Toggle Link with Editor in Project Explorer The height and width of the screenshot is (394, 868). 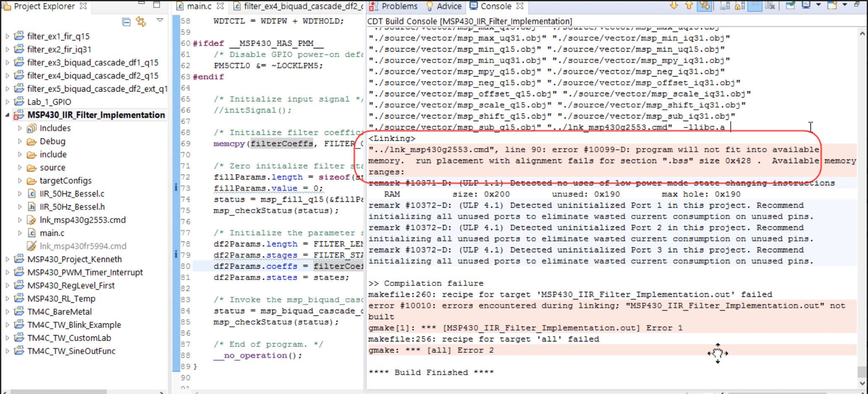click(141, 22)
